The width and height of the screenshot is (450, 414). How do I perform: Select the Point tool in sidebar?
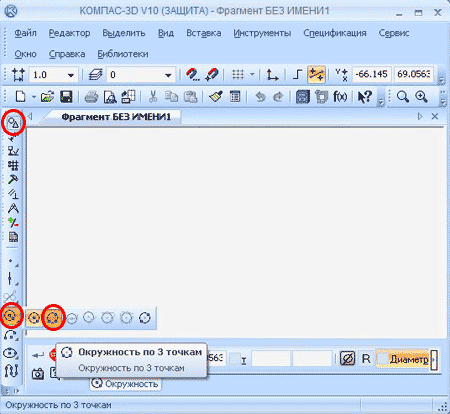pyautogui.click(x=12, y=261)
